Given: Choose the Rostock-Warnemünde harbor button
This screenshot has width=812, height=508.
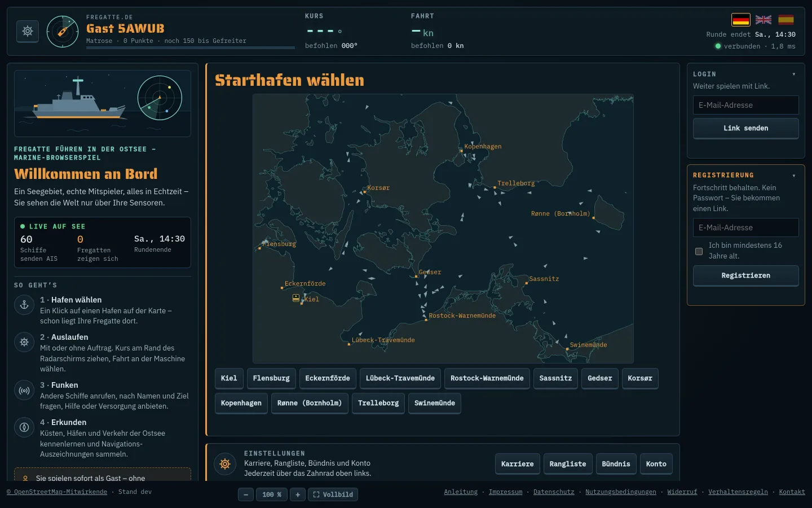Looking at the screenshot, I should point(487,378).
